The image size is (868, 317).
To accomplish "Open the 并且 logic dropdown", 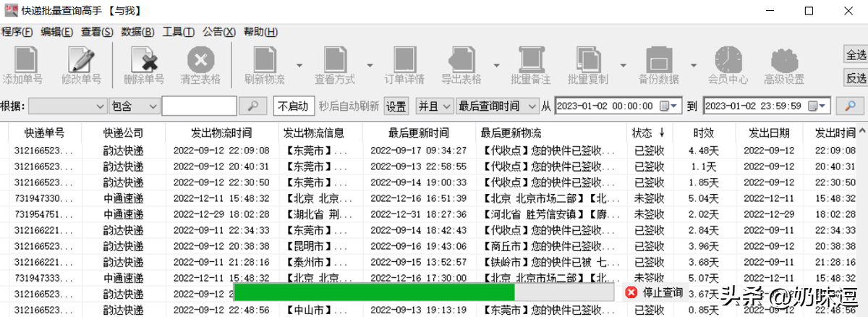I will pyautogui.click(x=434, y=106).
